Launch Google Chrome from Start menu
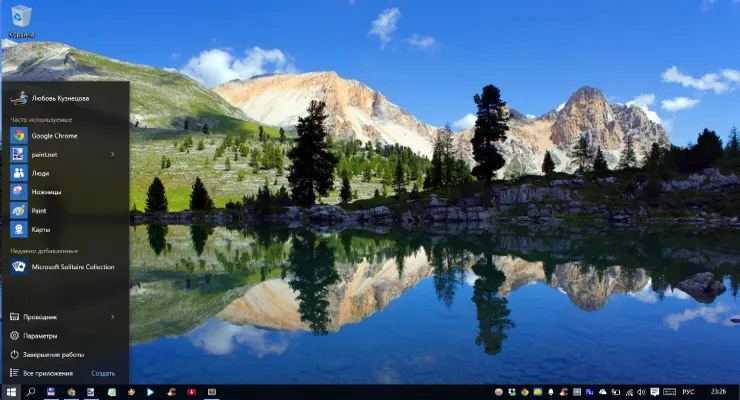 tap(66, 136)
